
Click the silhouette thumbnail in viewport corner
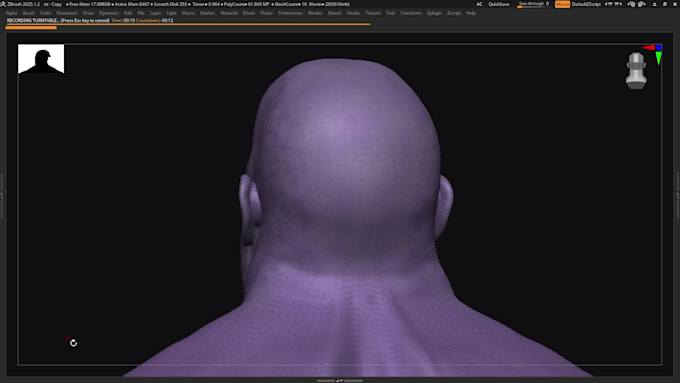click(41, 59)
